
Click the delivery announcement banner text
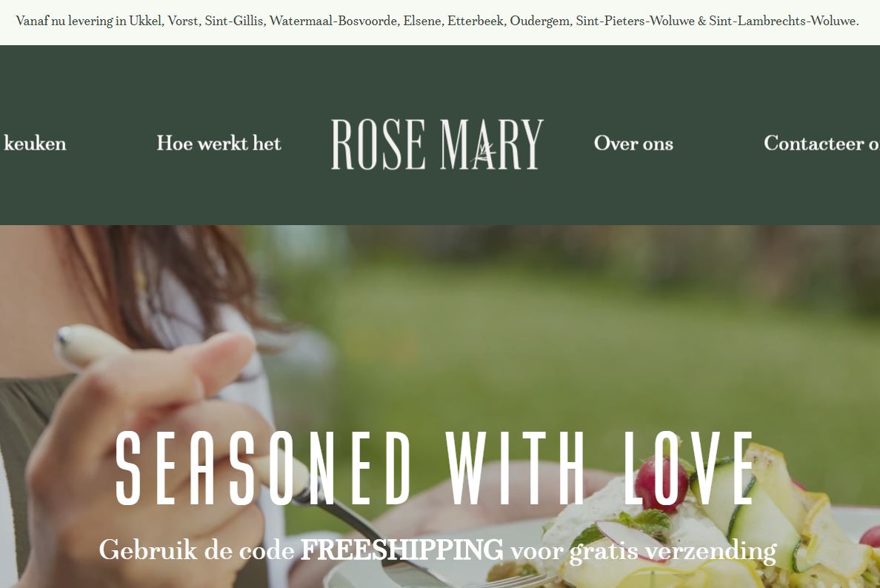437,21
